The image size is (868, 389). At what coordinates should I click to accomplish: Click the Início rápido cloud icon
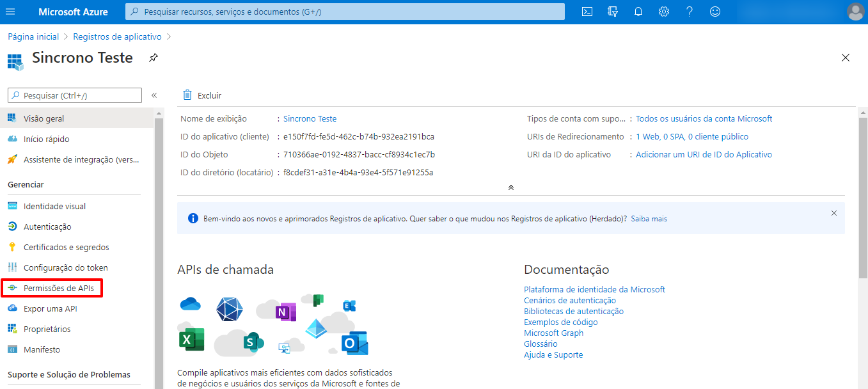(12, 139)
